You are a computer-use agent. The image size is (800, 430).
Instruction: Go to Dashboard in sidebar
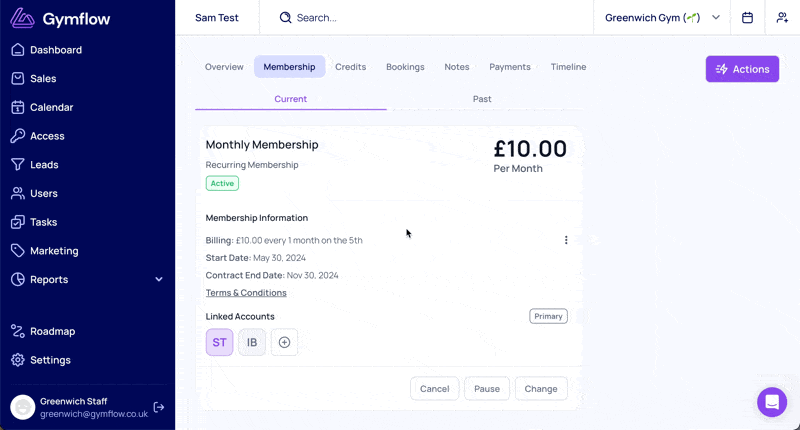click(x=56, y=50)
